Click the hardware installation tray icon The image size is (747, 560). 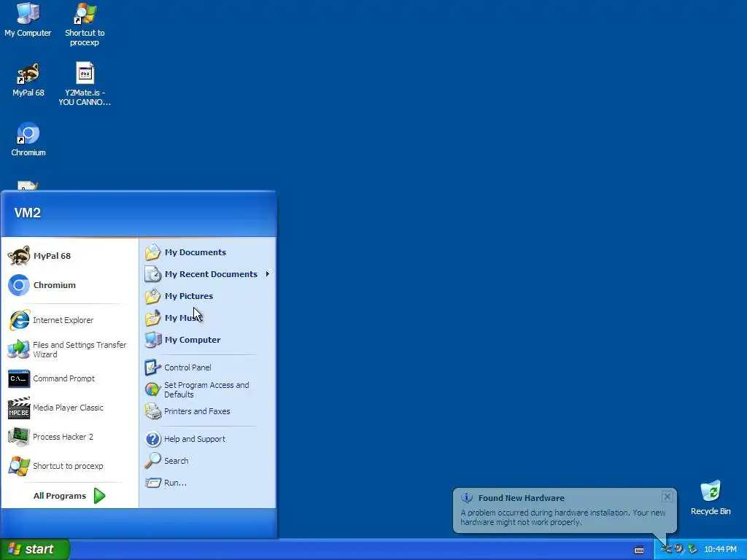(666, 549)
